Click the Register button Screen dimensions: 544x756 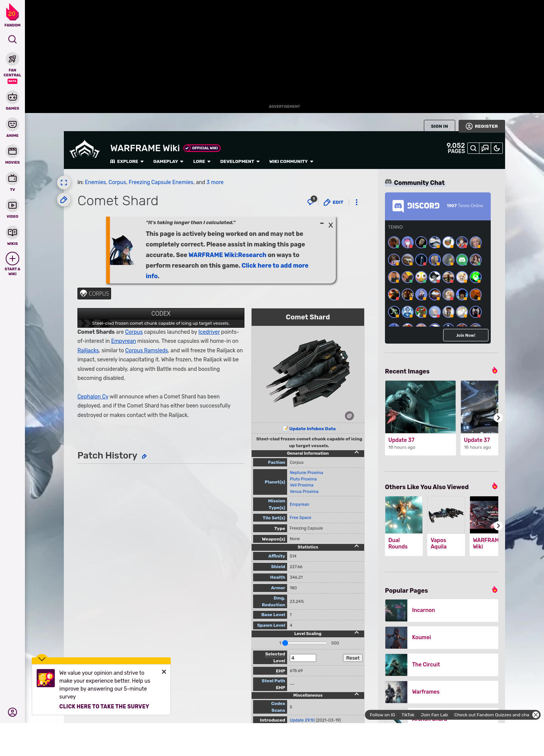point(482,126)
